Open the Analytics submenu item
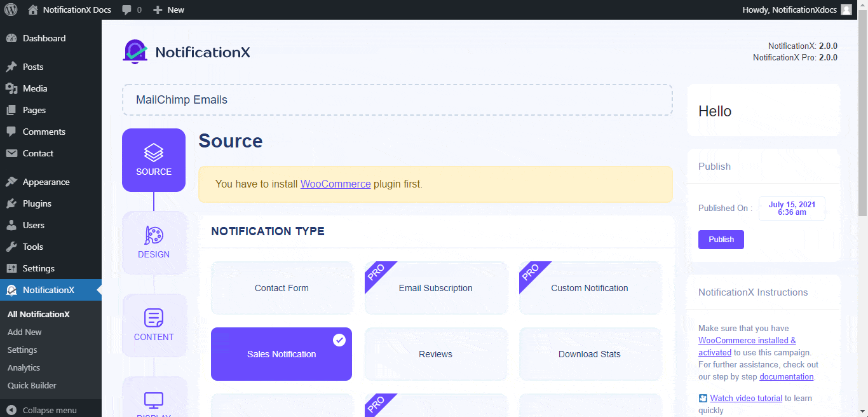868x417 pixels. (x=24, y=367)
